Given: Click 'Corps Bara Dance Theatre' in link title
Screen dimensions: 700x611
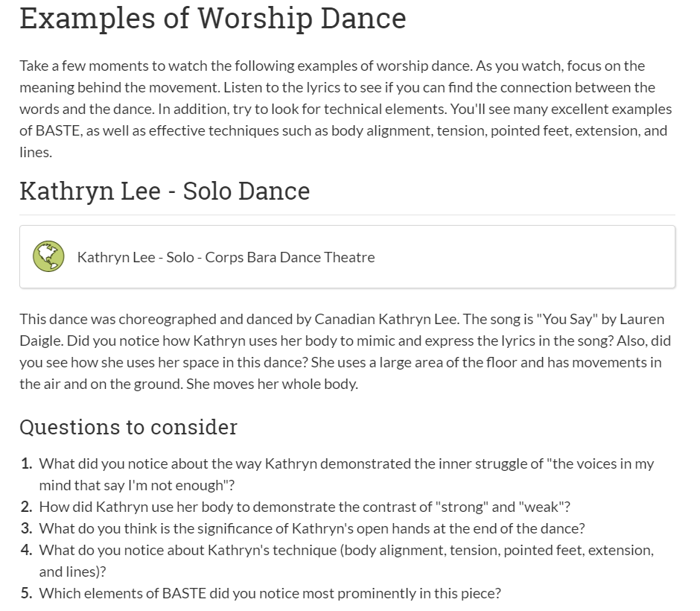Looking at the screenshot, I should [290, 257].
